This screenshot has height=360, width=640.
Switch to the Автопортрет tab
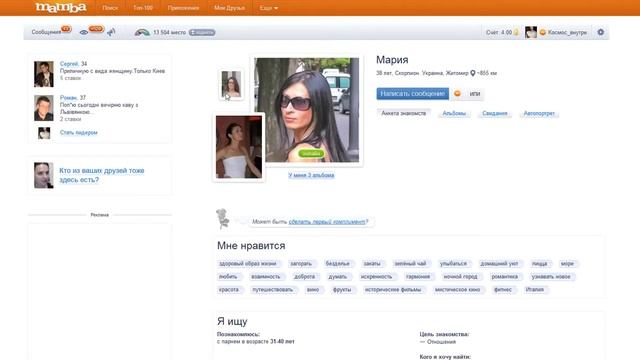(x=539, y=113)
